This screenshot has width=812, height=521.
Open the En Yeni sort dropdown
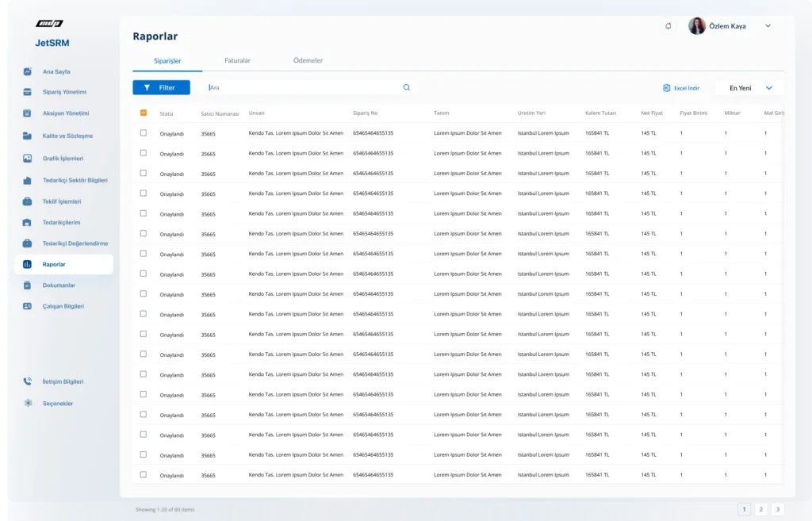(x=749, y=88)
